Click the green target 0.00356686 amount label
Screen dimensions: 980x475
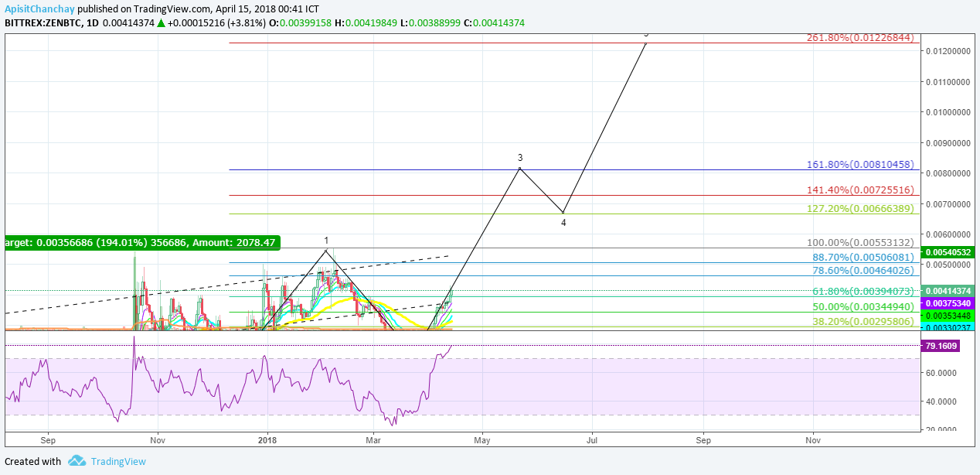[141, 243]
